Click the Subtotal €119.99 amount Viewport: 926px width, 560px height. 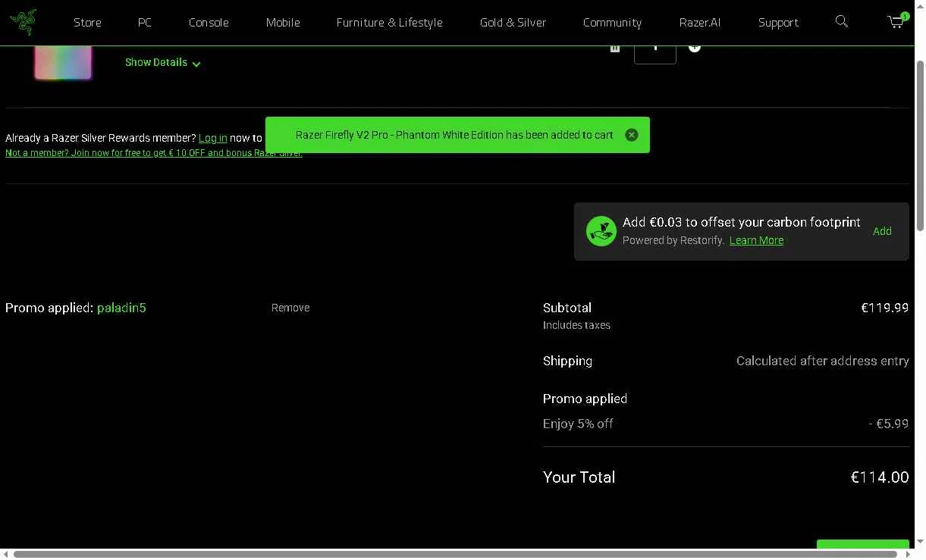[x=885, y=308]
